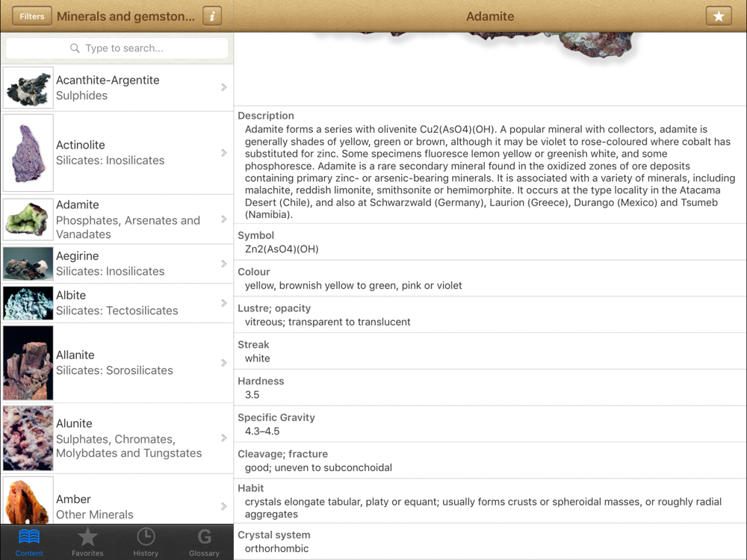
Task: Switch to the Glossary tab
Action: pyautogui.click(x=204, y=542)
